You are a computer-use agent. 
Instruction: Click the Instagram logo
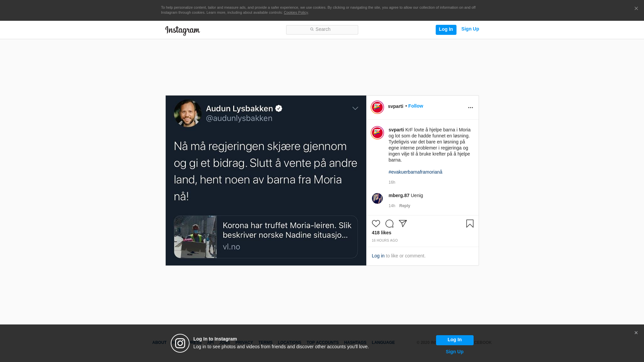(x=182, y=31)
